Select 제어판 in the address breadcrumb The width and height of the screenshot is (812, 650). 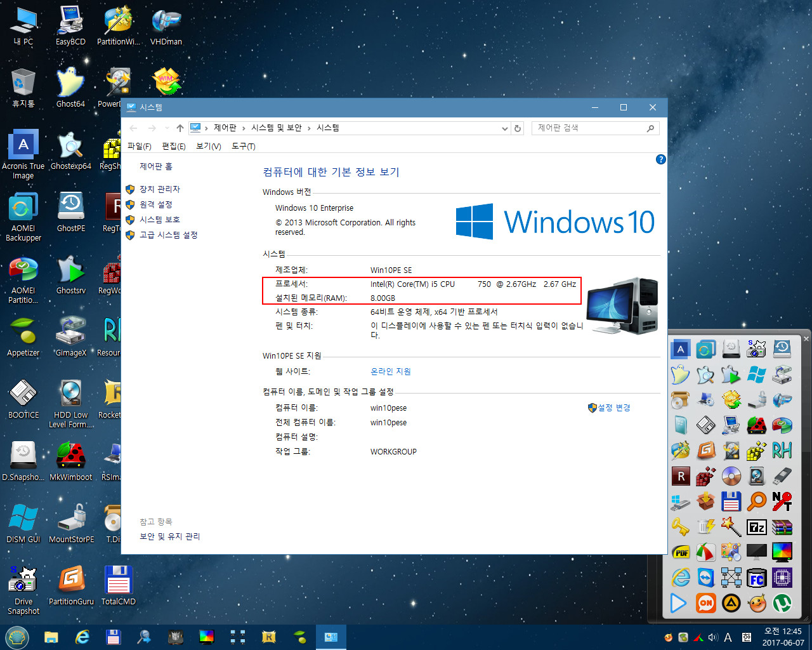pyautogui.click(x=225, y=128)
